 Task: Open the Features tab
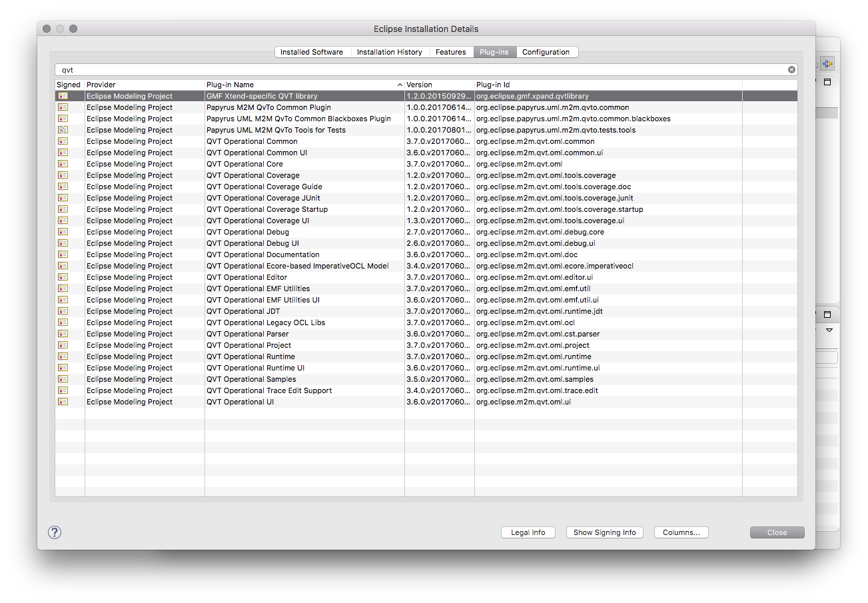(x=451, y=52)
